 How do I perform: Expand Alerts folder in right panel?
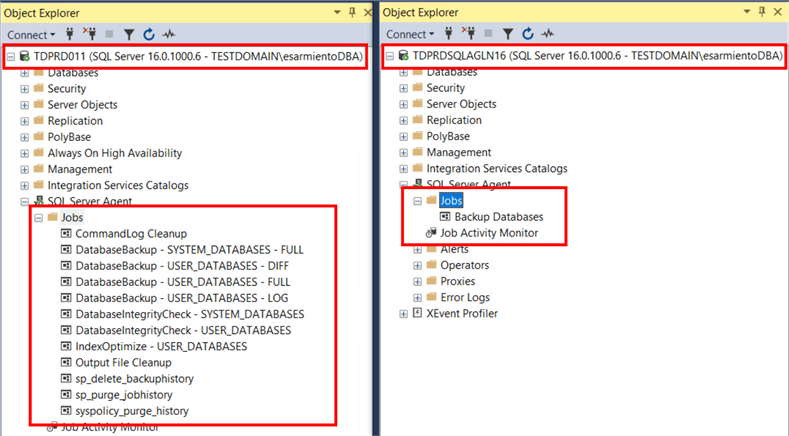(x=417, y=250)
